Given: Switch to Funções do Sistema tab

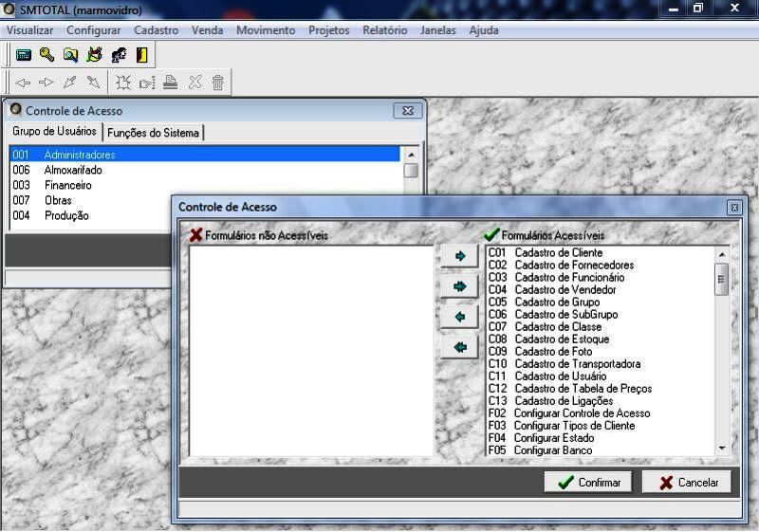Looking at the screenshot, I should 153,133.
